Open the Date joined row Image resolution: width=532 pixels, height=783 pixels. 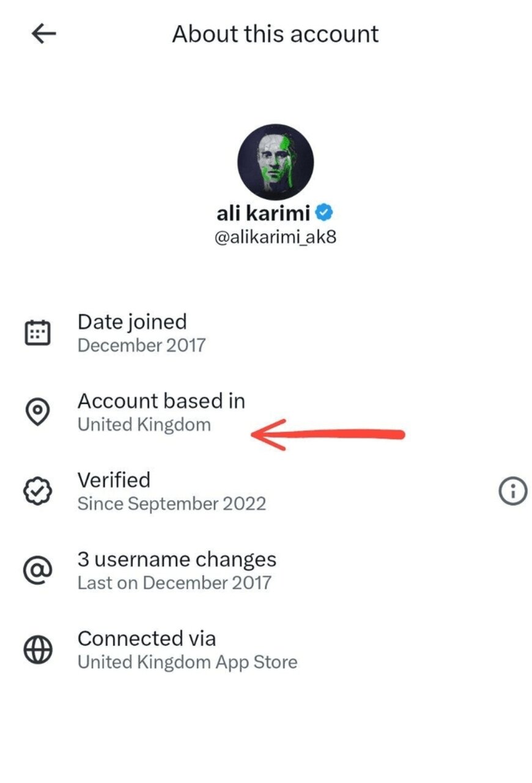click(x=132, y=322)
